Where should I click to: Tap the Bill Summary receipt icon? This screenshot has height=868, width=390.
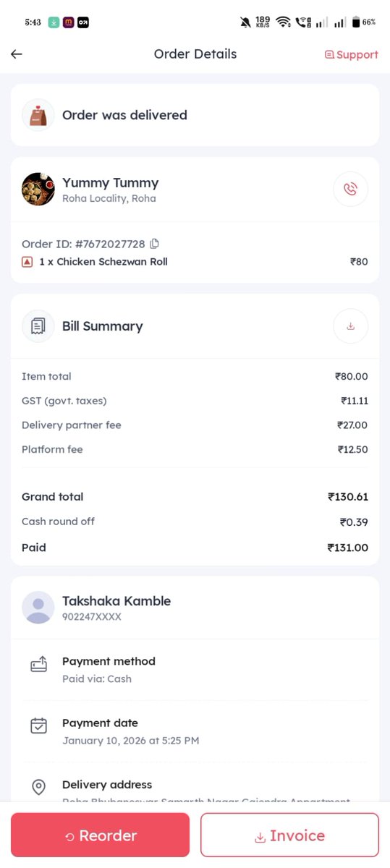pyautogui.click(x=38, y=326)
